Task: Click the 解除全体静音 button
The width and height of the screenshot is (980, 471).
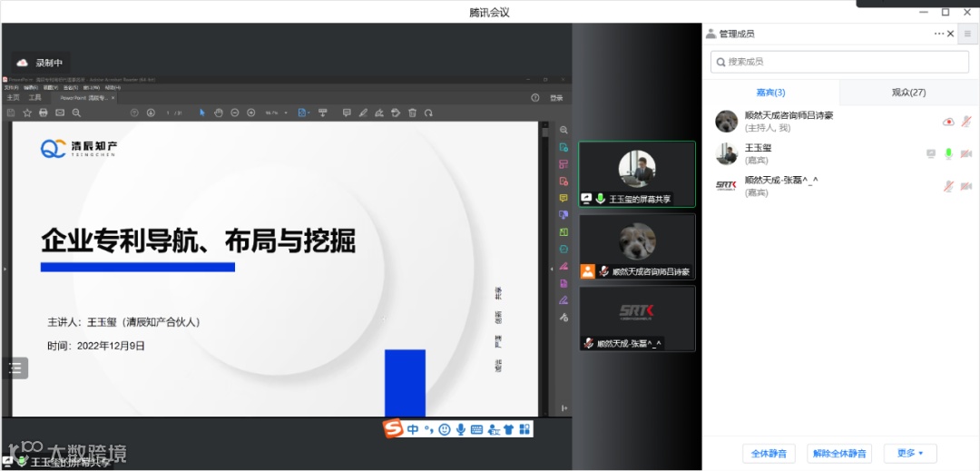Action: coord(839,454)
